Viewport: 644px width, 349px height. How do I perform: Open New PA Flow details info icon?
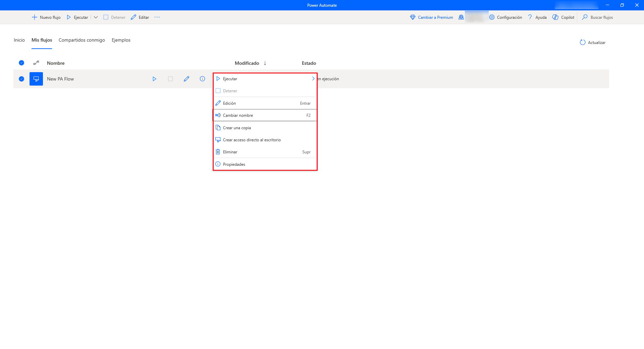click(202, 79)
